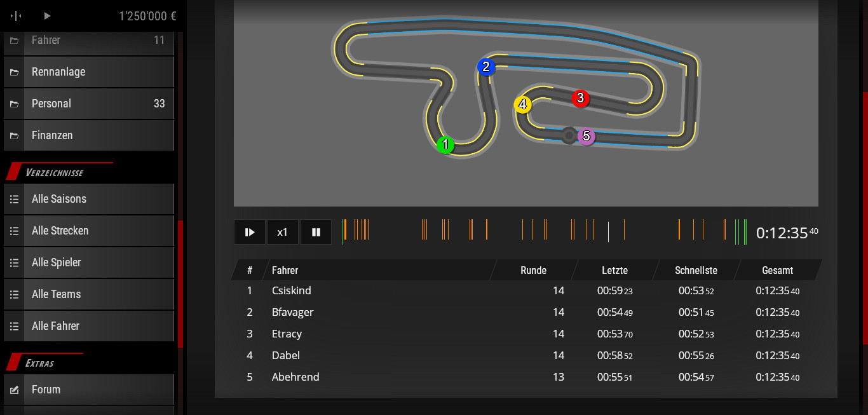Expand the Finanzen folder
This screenshot has height=415, width=868.
pyautogui.click(x=89, y=135)
